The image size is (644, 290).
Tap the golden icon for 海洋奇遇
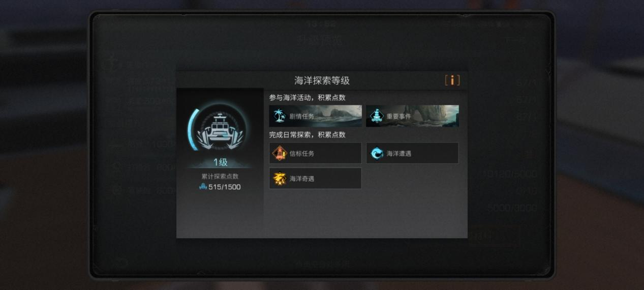click(280, 179)
